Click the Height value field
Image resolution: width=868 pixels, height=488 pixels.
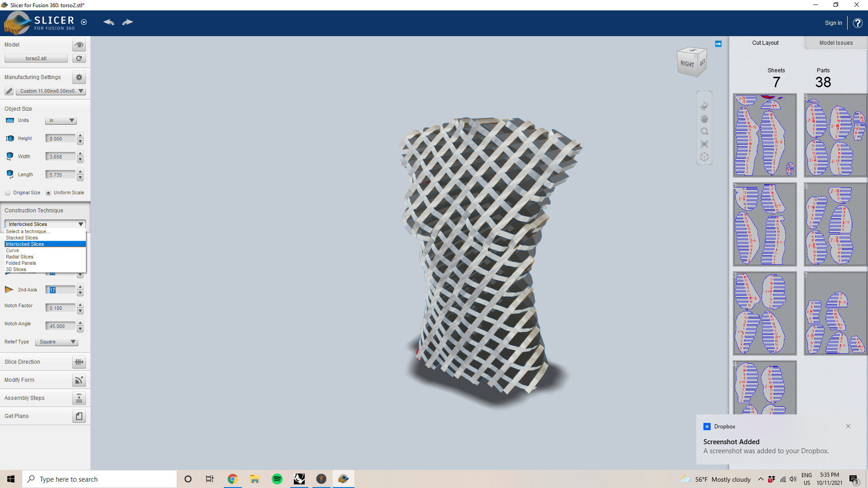61,139
